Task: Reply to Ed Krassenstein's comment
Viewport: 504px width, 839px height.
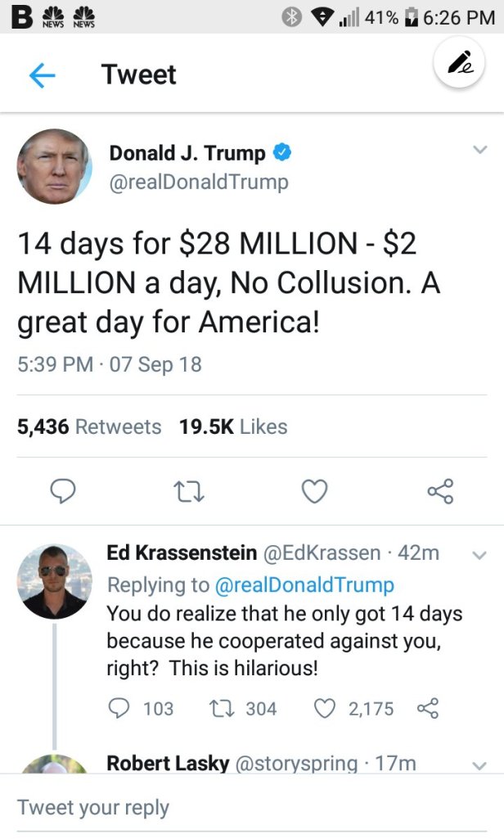Action: point(119,708)
